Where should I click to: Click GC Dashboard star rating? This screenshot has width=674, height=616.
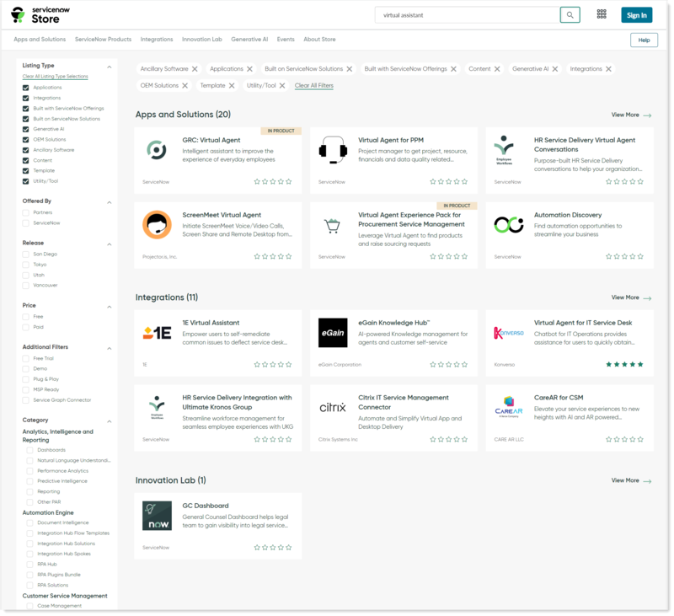click(x=272, y=548)
